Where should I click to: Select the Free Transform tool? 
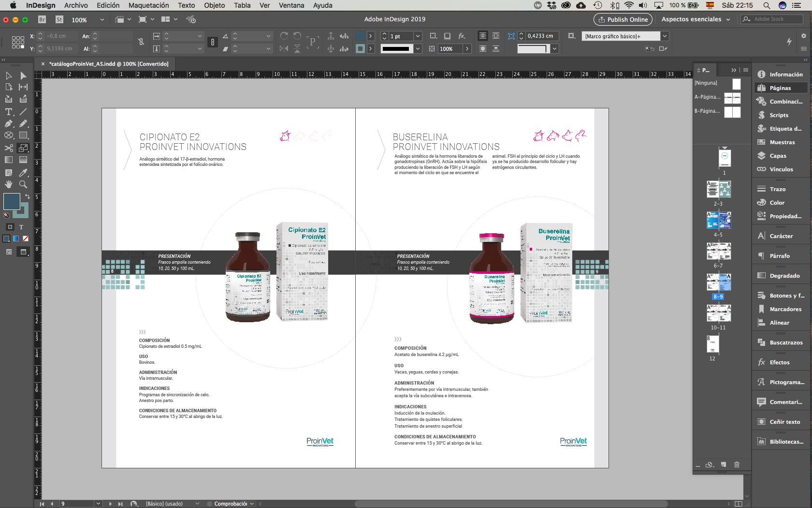[23, 148]
